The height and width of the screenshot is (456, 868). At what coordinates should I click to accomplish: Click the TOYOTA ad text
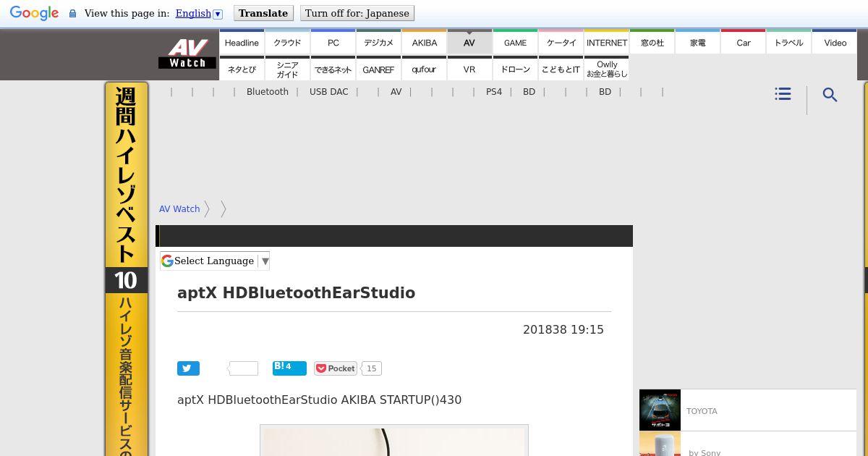tap(702, 411)
